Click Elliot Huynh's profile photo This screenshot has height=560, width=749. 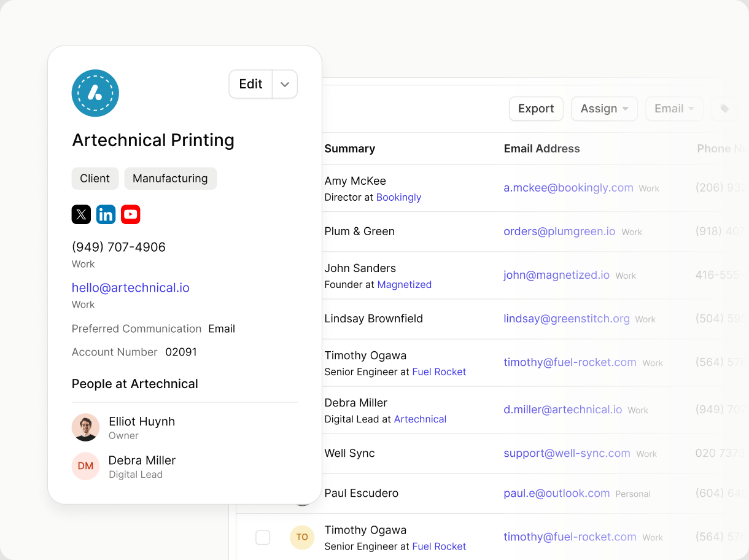85,427
